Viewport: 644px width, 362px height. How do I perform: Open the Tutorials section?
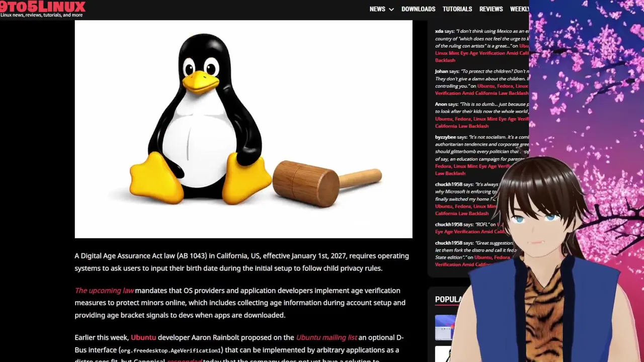point(457,9)
